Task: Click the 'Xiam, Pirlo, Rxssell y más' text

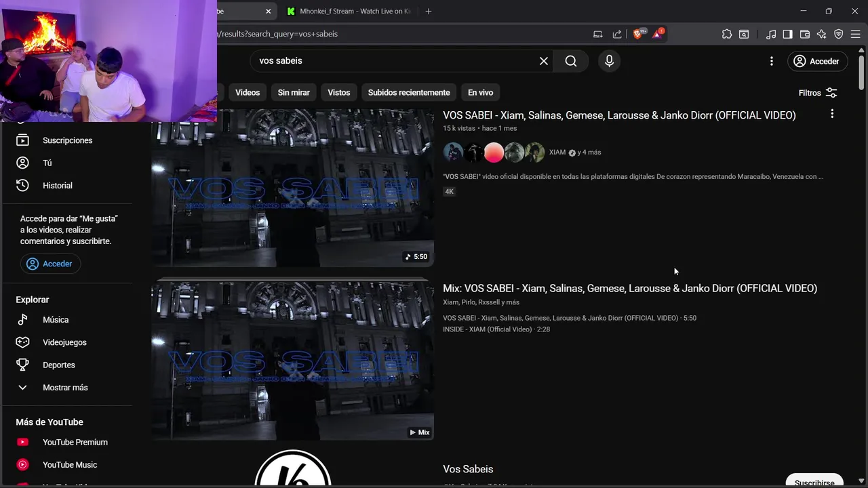Action: [x=481, y=302]
